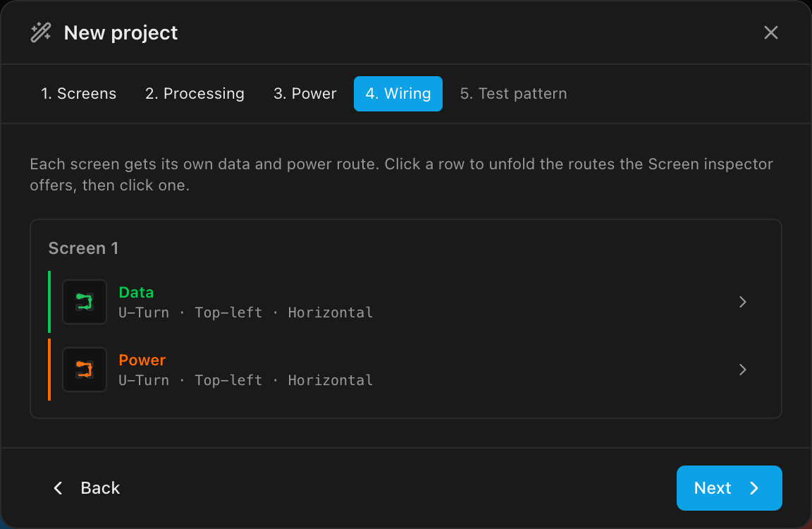This screenshot has width=812, height=529.
Task: Click the Screen 1 heading
Action: (x=83, y=248)
